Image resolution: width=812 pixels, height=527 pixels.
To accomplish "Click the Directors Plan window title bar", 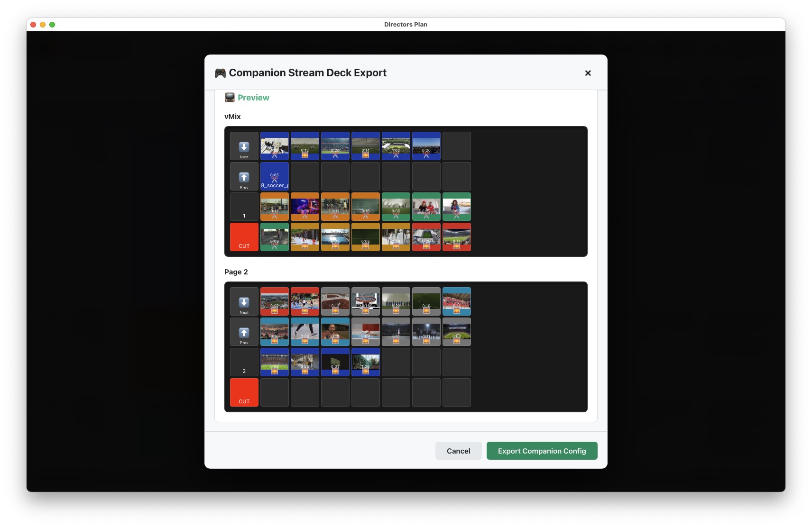I will [x=406, y=24].
